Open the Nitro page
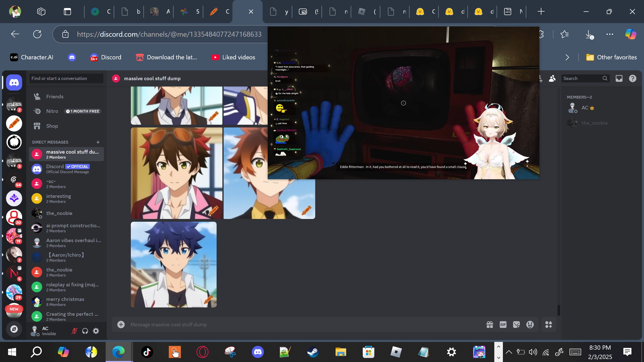 66,111
